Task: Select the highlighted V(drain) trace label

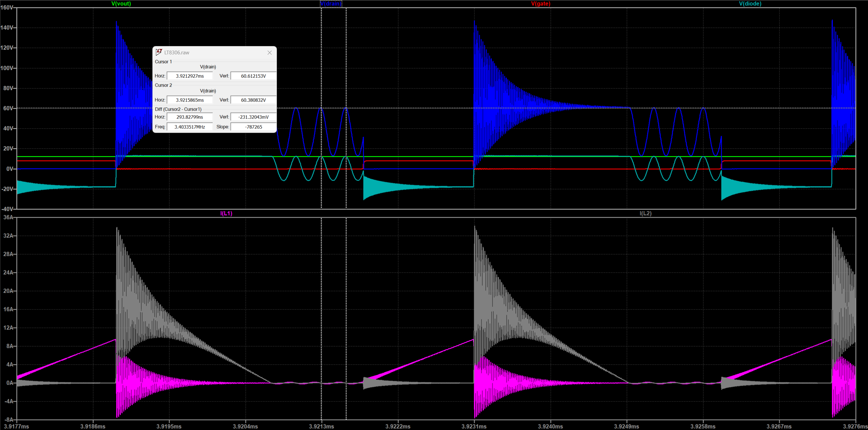Action: pyautogui.click(x=331, y=4)
